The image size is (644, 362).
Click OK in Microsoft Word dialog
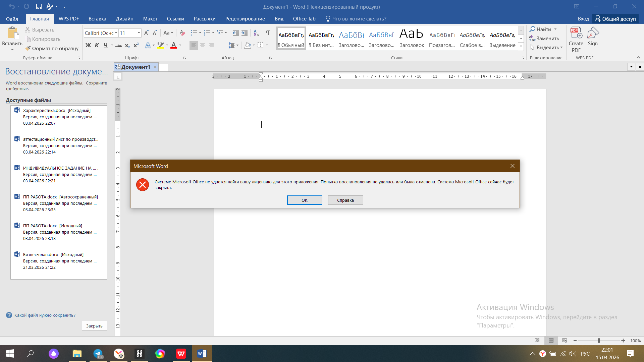click(x=305, y=200)
